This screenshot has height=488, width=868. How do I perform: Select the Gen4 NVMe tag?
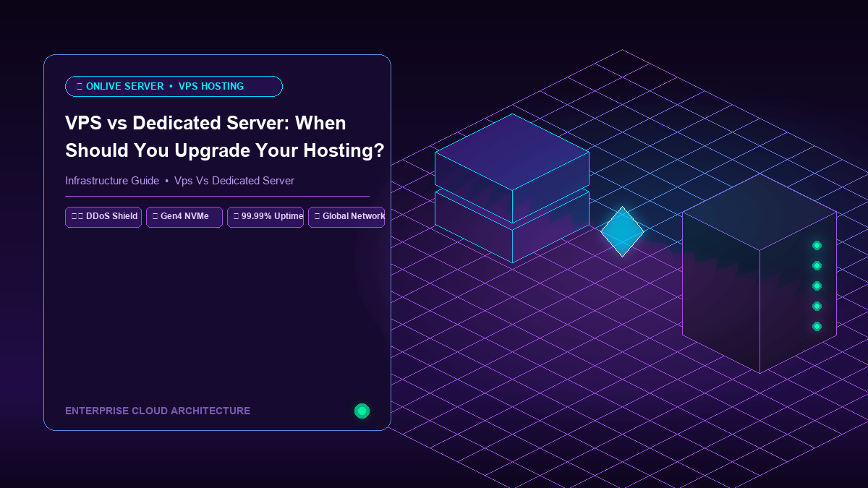(184, 217)
